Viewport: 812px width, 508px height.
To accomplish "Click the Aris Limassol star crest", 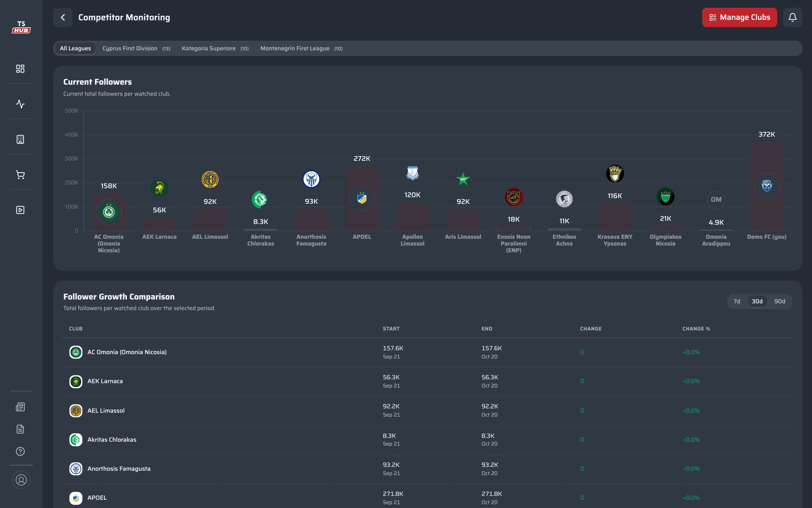I will [x=463, y=179].
